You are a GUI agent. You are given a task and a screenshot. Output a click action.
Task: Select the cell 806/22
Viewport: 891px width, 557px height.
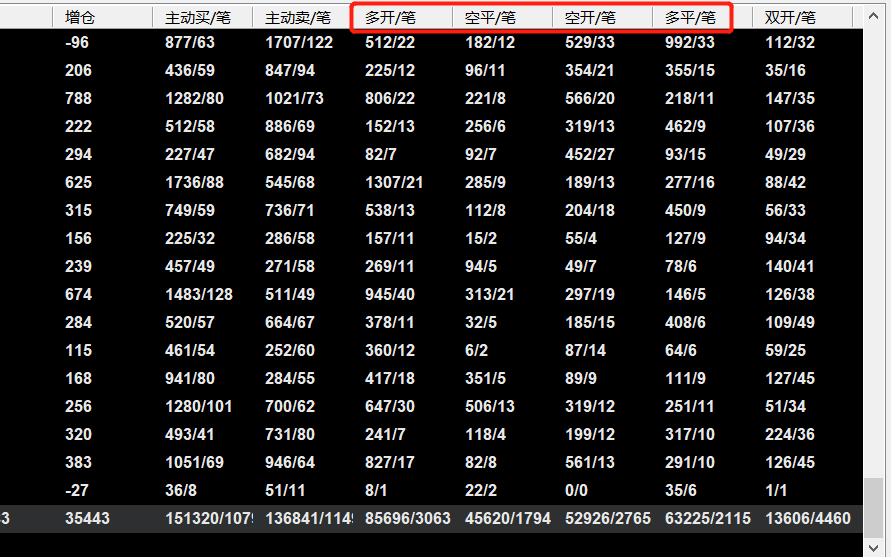pos(390,98)
